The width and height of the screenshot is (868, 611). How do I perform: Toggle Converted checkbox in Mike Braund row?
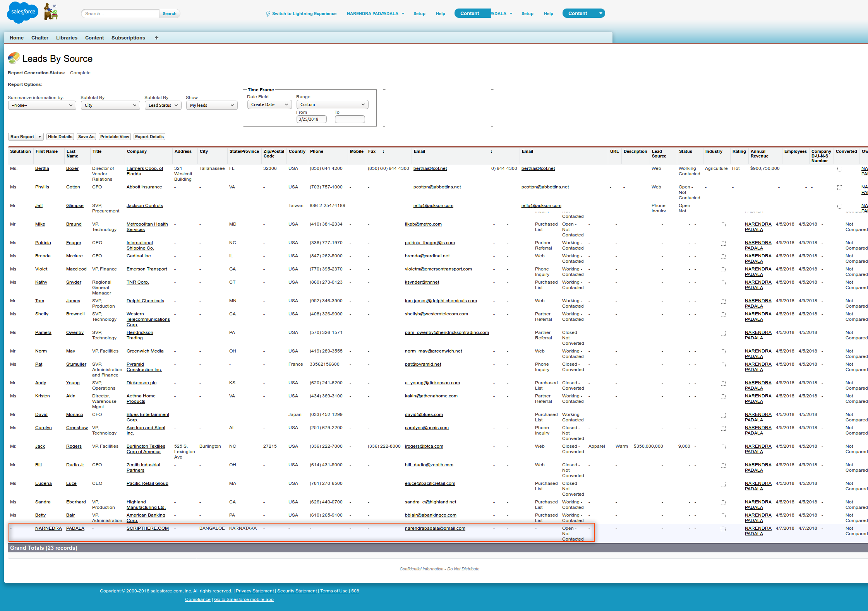click(x=723, y=225)
